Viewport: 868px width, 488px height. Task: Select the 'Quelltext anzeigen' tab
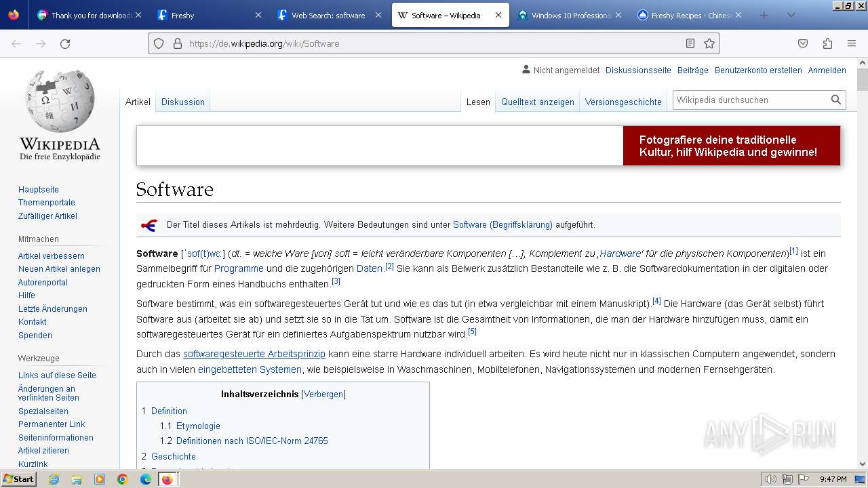tap(538, 102)
